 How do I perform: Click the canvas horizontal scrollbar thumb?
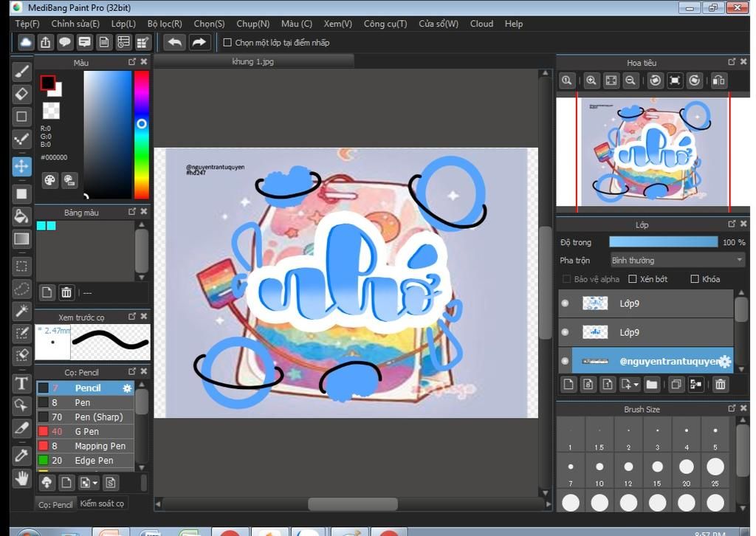(352, 504)
